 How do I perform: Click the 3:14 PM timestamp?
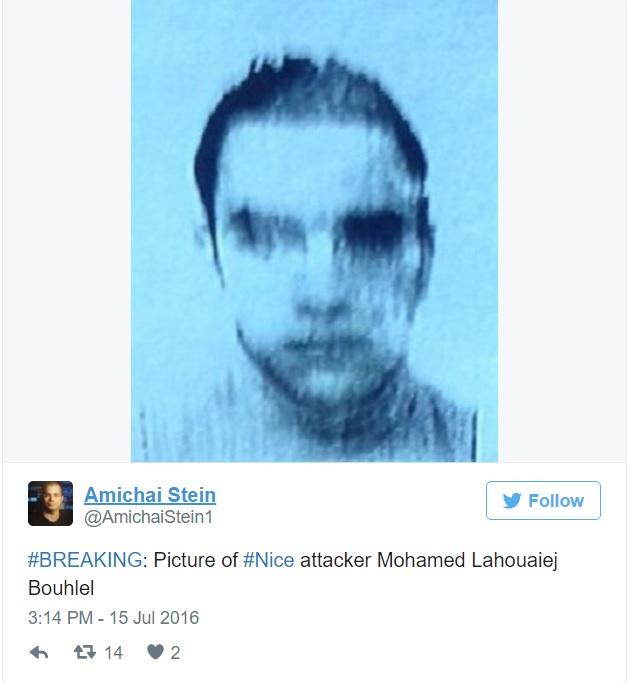(61, 618)
